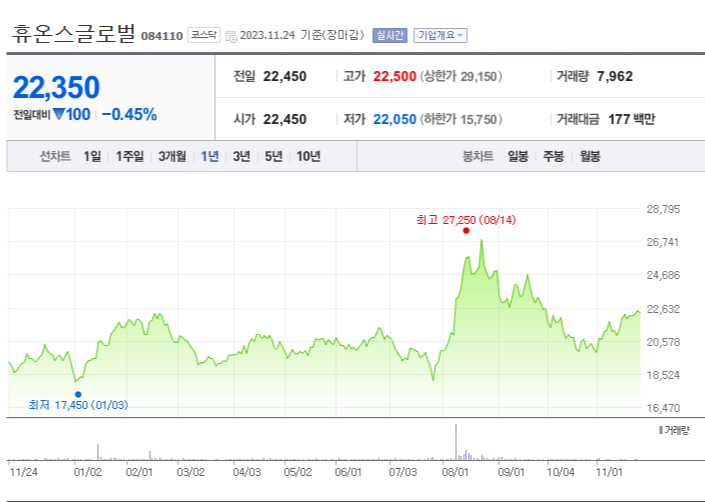The image size is (705, 502).
Task: Click the 저가 value 22,050
Action: click(394, 119)
